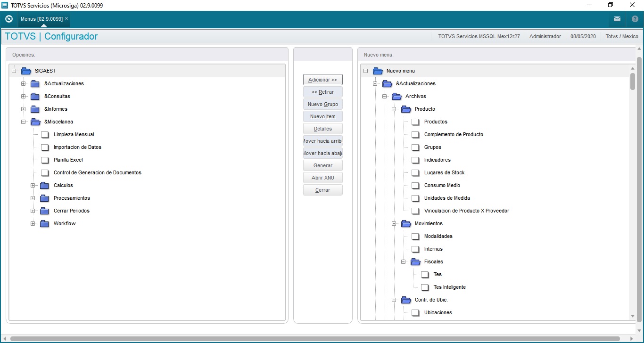Add an entry with Nuevo Item
The height and width of the screenshot is (343, 644).
[x=323, y=116]
